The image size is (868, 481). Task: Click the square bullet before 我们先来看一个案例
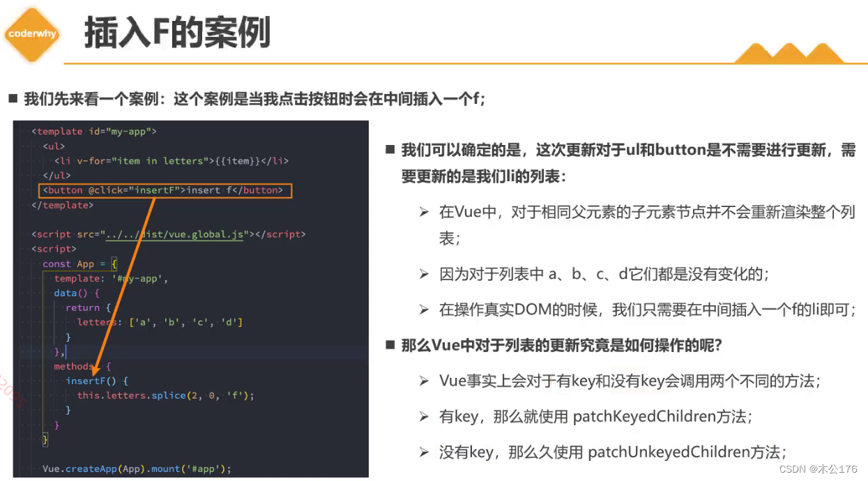[13, 97]
